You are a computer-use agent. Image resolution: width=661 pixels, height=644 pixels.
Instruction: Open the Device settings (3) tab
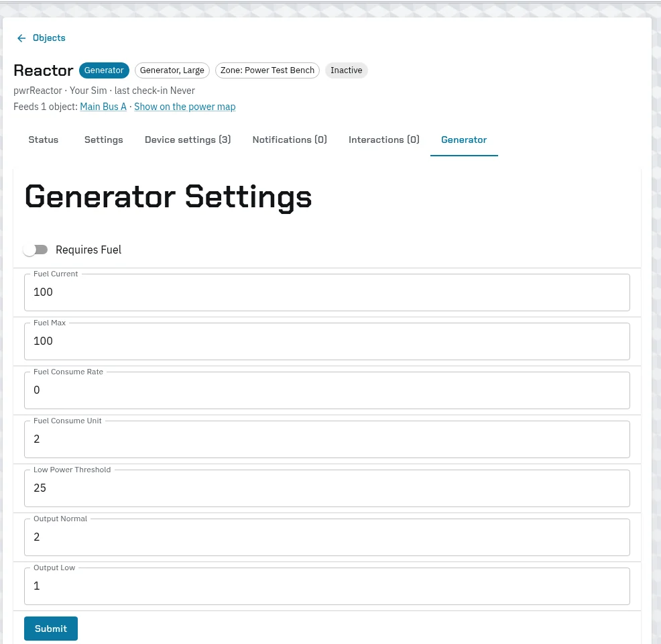tap(188, 140)
